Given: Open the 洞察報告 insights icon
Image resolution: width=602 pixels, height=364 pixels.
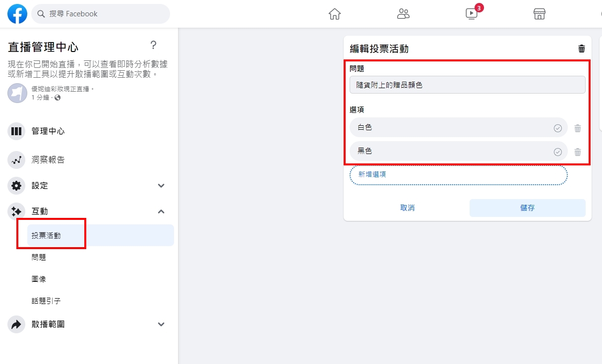Looking at the screenshot, I should click(x=16, y=159).
